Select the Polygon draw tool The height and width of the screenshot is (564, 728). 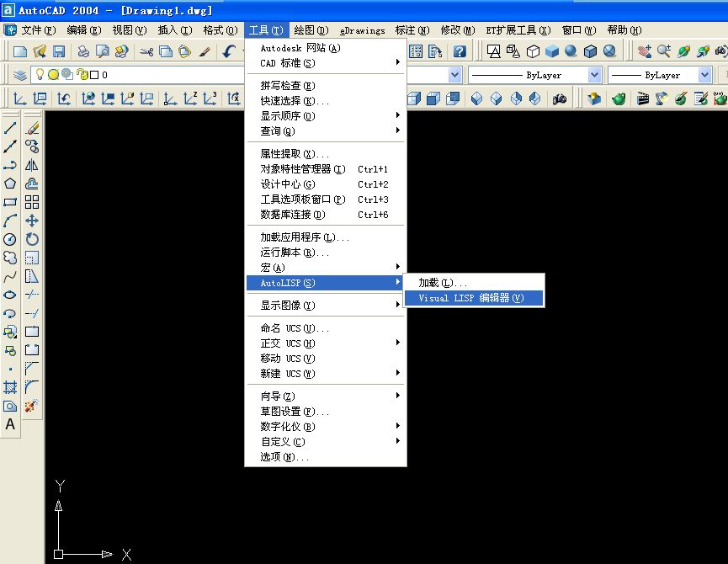10,184
